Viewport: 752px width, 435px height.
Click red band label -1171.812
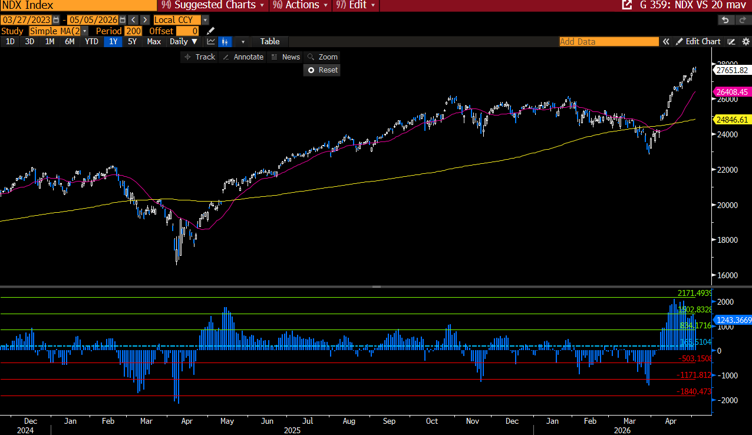click(x=694, y=375)
